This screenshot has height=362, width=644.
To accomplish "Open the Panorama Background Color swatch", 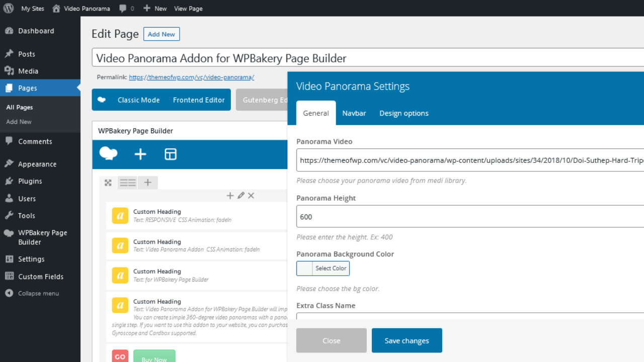I will (305, 268).
